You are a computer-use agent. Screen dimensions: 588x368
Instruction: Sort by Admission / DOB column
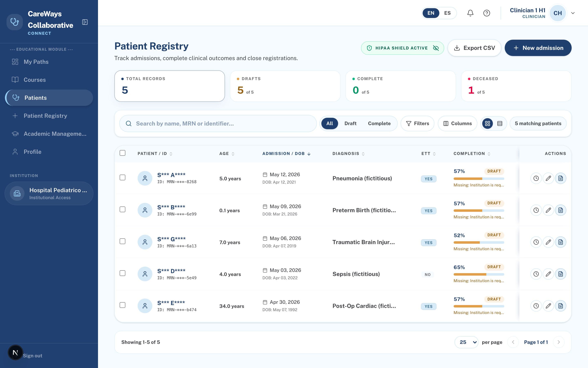pos(286,154)
